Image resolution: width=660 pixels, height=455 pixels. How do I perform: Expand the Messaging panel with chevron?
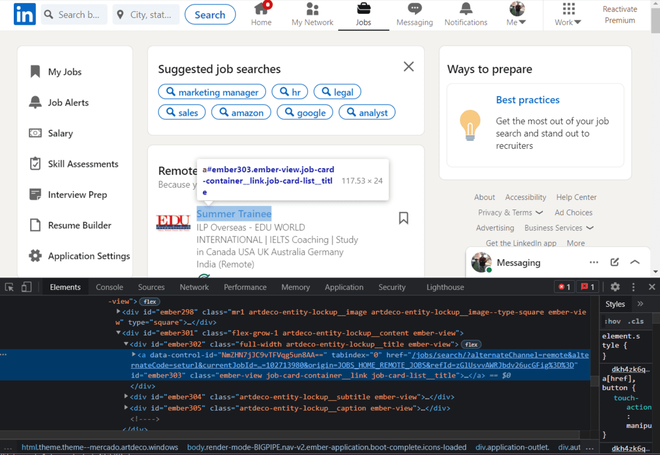click(635, 262)
